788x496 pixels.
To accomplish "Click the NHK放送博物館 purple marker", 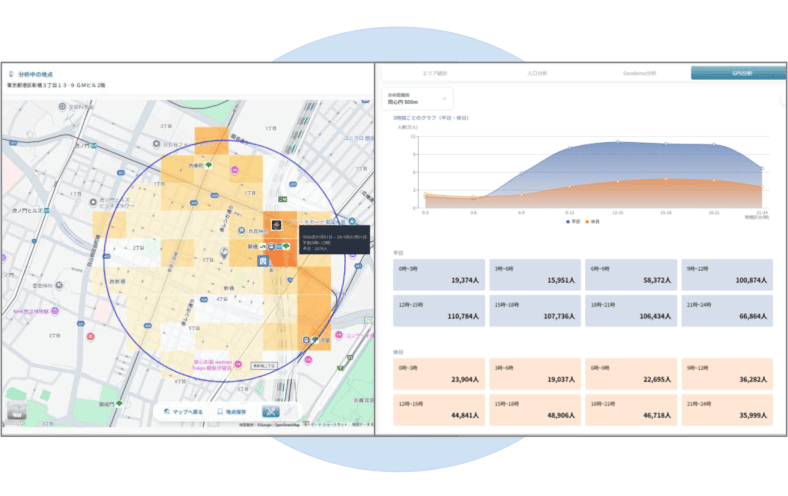I will 55,311.
